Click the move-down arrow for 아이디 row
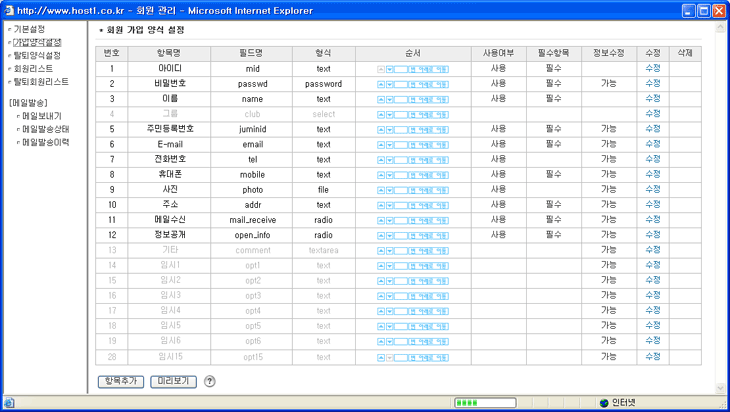This screenshot has height=412, width=730. pos(390,69)
